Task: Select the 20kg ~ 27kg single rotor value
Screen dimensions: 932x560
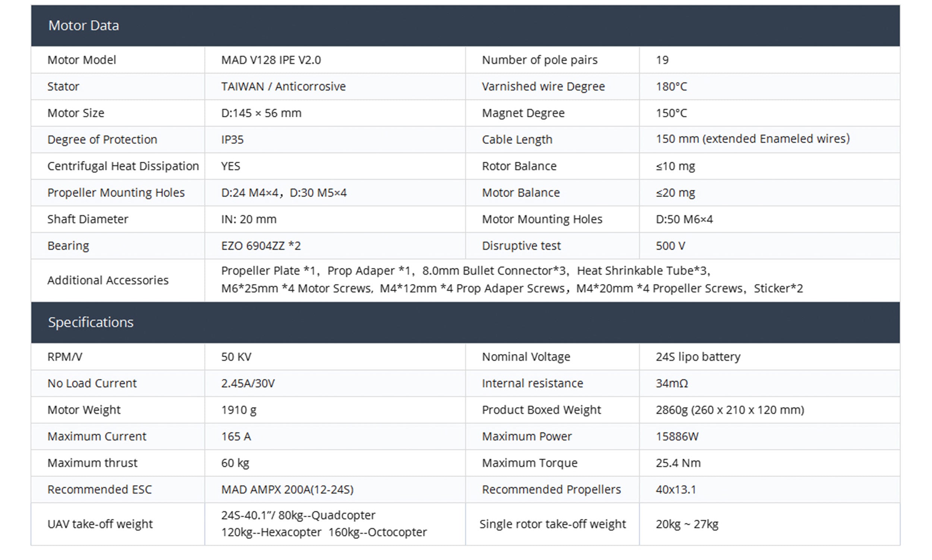Action: (x=687, y=524)
